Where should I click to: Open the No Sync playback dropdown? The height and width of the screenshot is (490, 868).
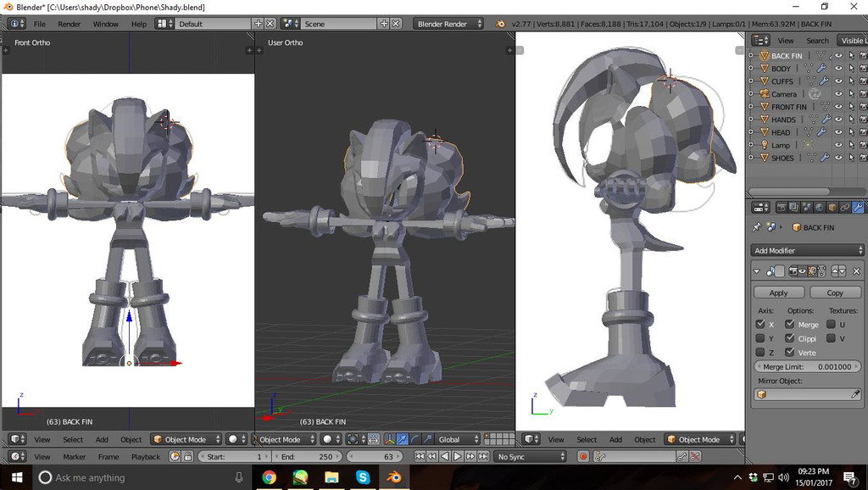(531, 457)
